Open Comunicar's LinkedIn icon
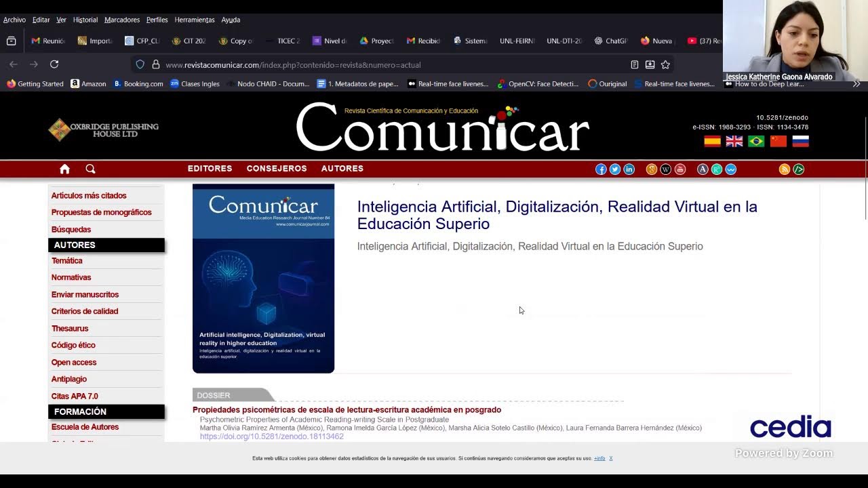868x488 pixels. tap(629, 169)
